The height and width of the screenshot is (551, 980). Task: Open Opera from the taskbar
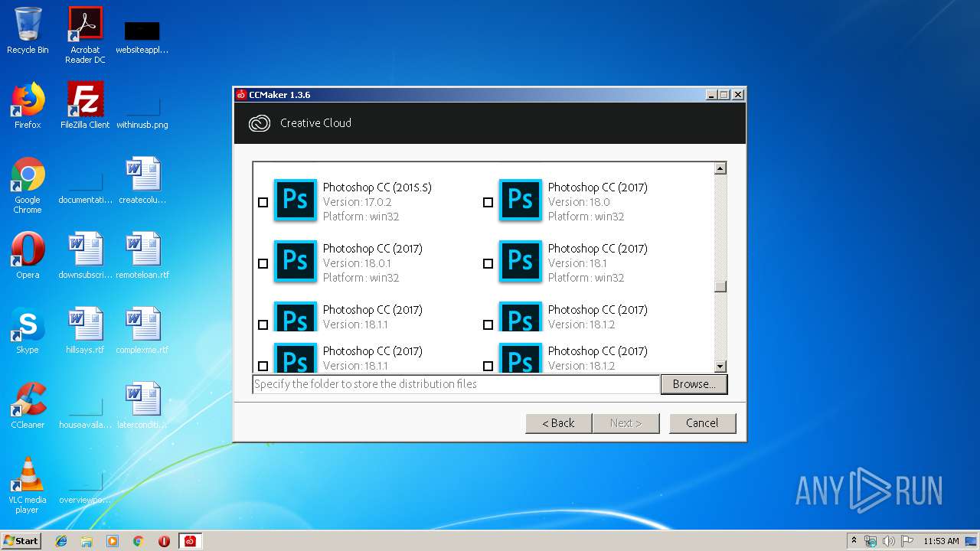[x=164, y=541]
